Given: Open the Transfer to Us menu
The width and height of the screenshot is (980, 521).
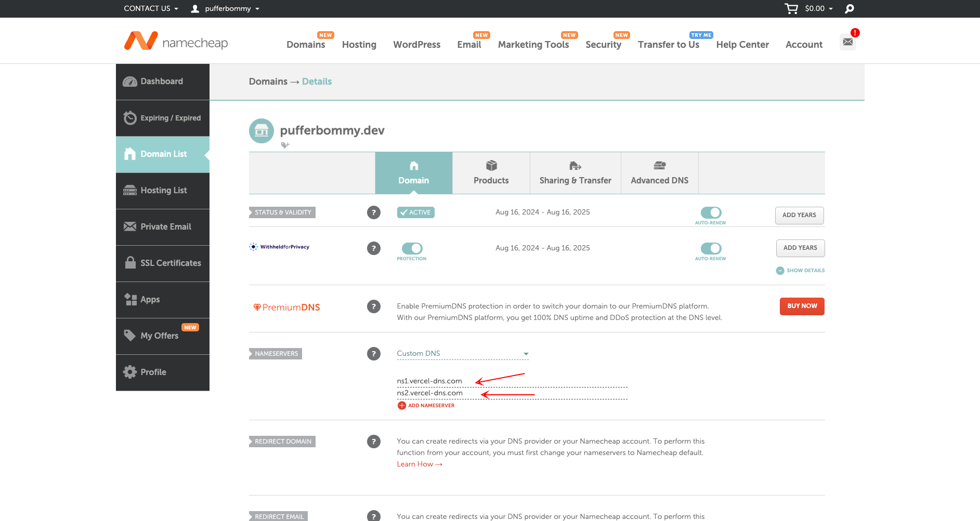Looking at the screenshot, I should 669,45.
